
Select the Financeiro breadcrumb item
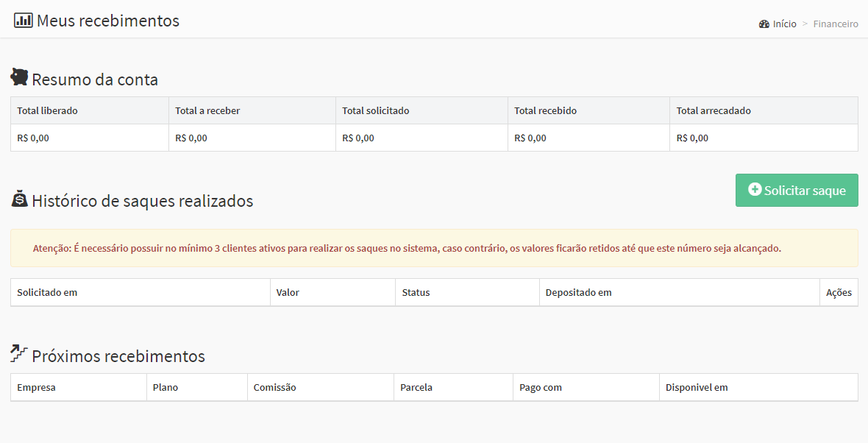[x=836, y=24]
